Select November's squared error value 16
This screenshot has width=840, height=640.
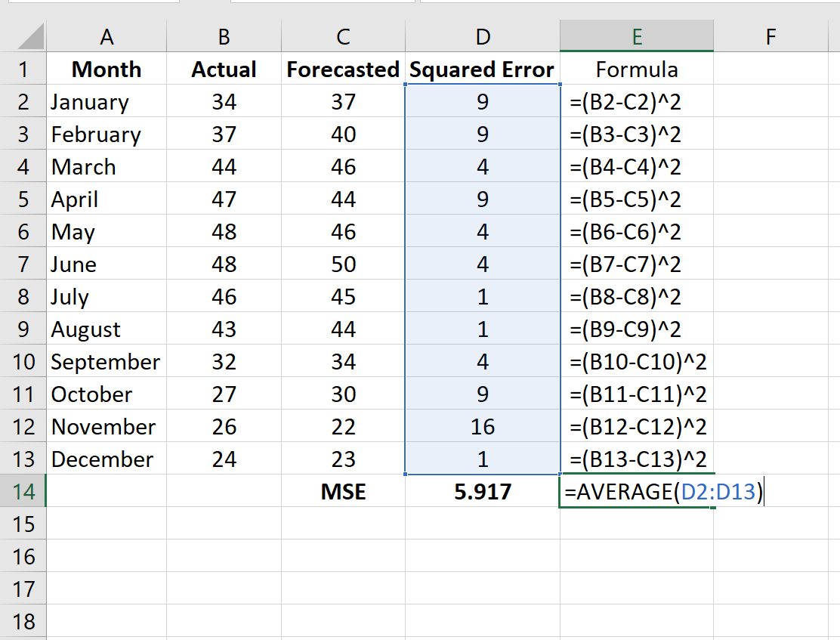(481, 426)
